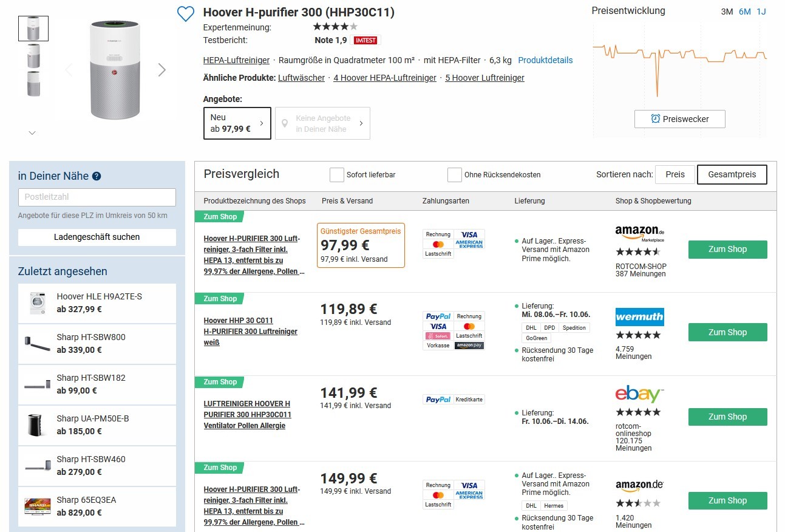The width and height of the screenshot is (785, 532).
Task: Open the Produktdetails link
Action: 545,60
